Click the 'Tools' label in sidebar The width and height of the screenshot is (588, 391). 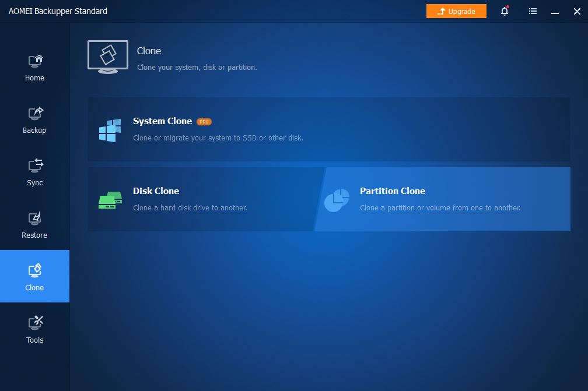click(x=35, y=340)
